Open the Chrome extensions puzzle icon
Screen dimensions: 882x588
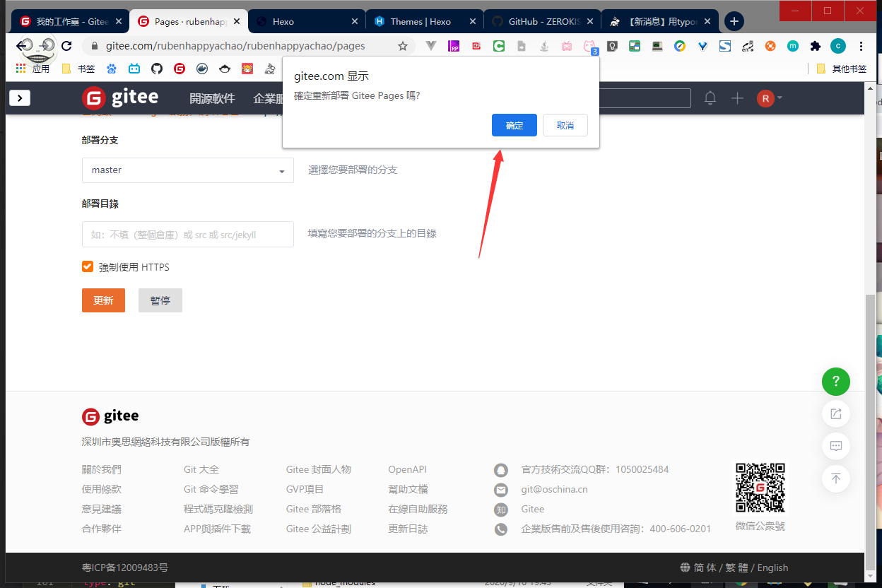click(816, 46)
